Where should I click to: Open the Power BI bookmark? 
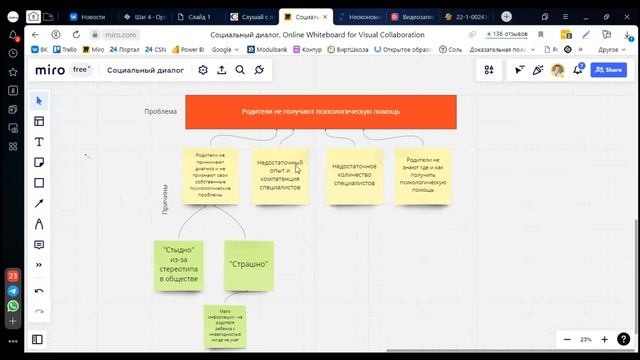[188, 49]
